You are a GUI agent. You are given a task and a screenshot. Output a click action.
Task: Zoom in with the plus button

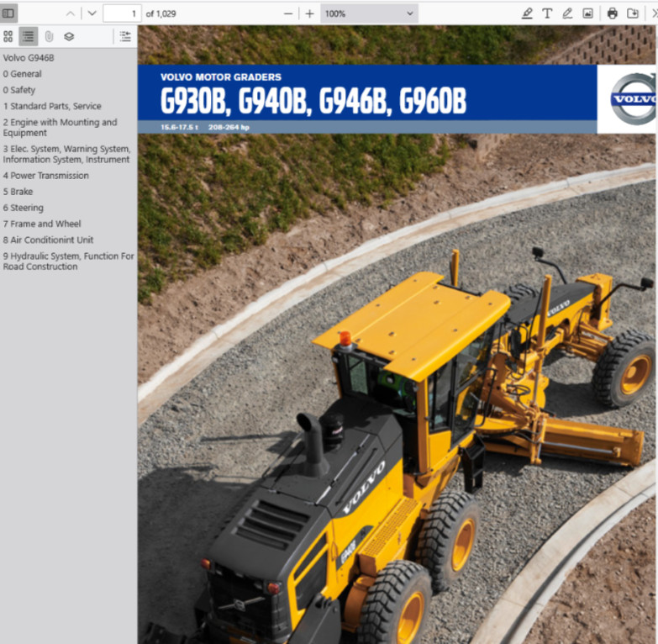(309, 13)
